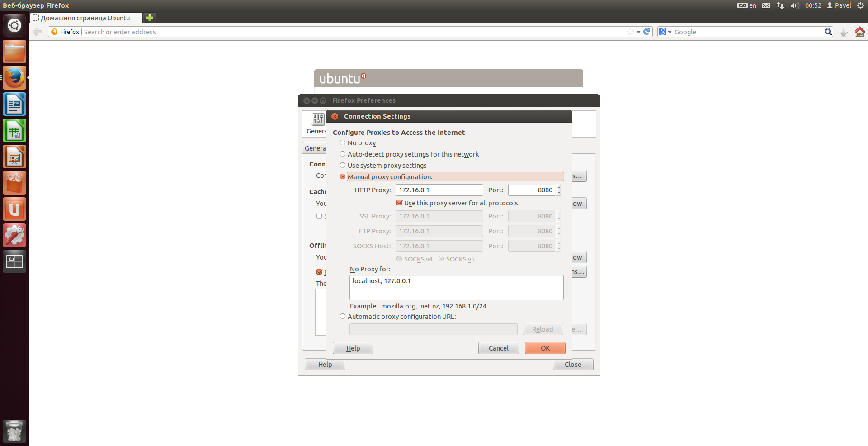
Task: Choose the SOCKS v4 radio button
Action: 399,259
